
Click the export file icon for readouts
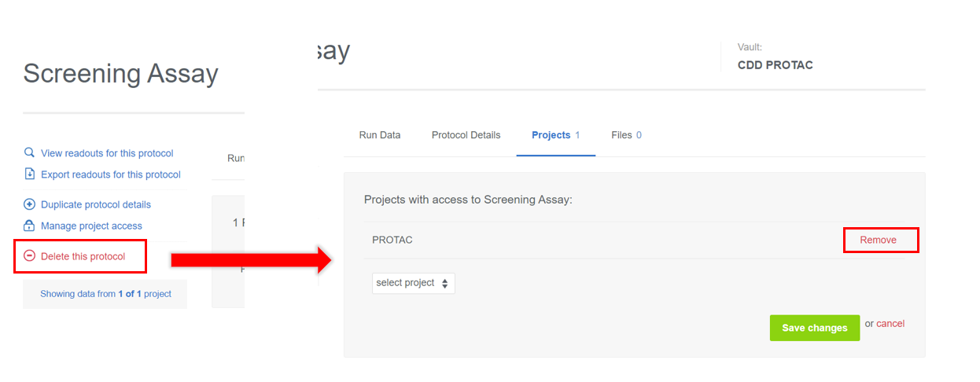29,174
